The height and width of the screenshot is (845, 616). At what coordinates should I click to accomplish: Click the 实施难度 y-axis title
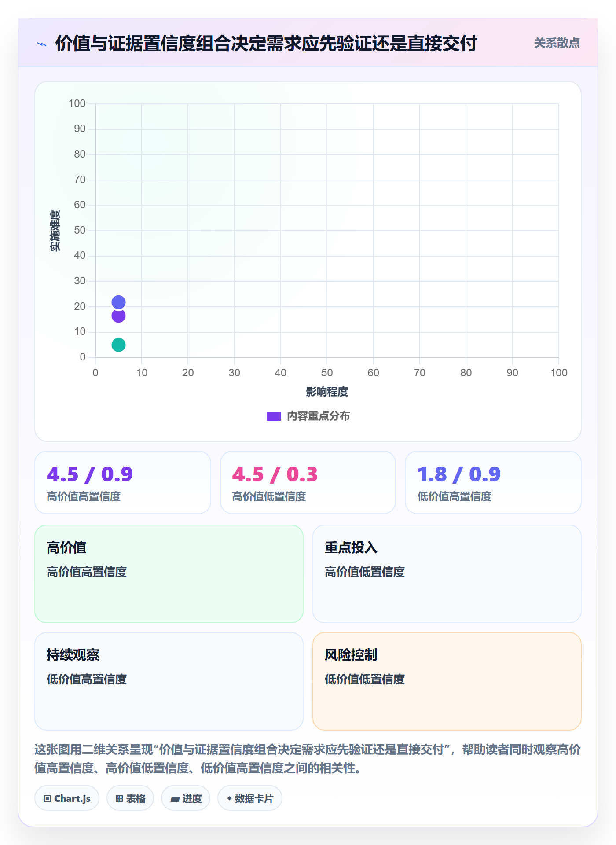point(55,231)
